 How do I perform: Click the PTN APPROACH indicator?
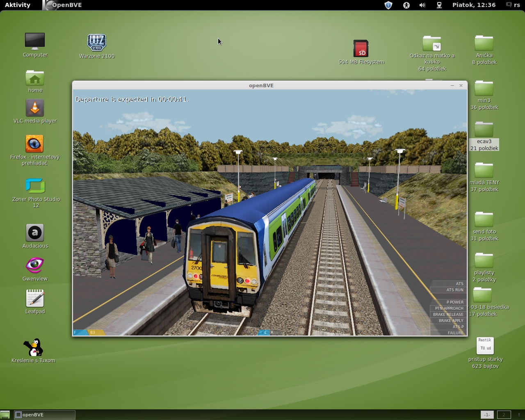[x=448, y=308]
